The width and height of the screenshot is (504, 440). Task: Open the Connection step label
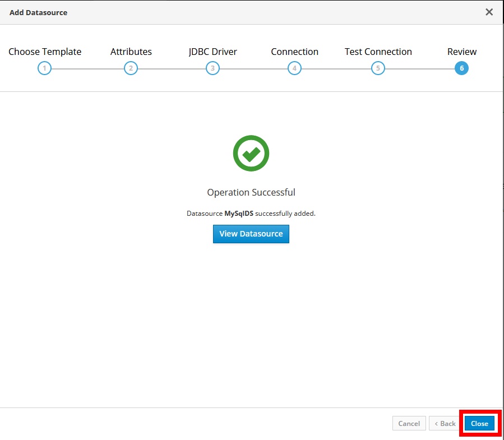point(294,52)
